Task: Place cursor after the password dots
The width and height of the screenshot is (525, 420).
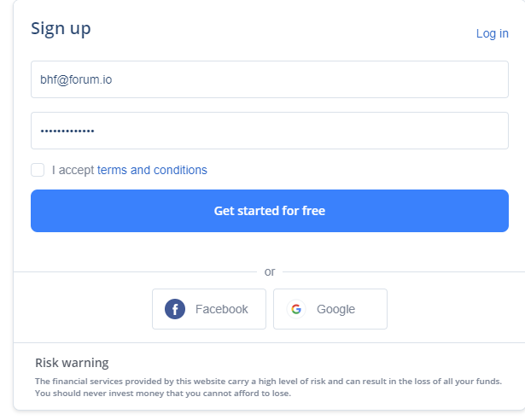Action: pyautogui.click(x=95, y=131)
